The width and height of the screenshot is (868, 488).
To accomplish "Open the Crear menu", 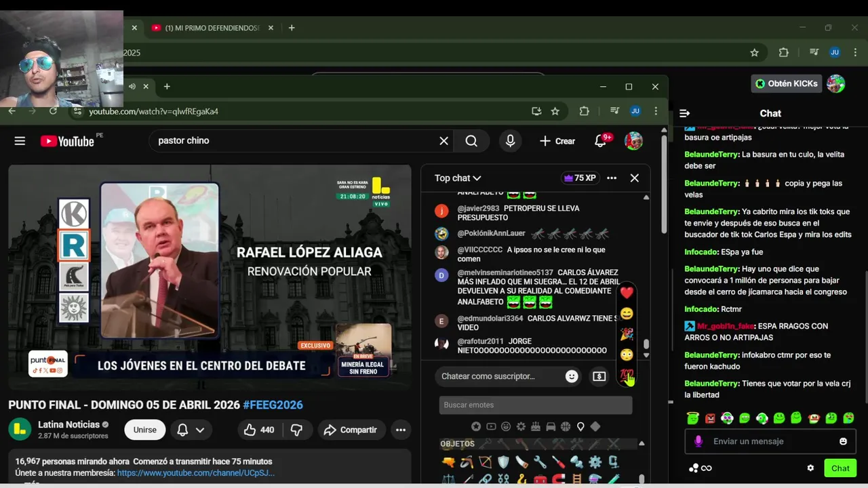I will [x=557, y=141].
